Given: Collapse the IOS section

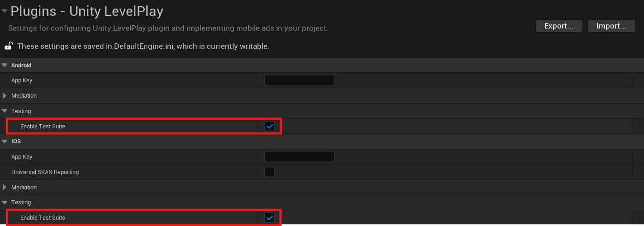Looking at the screenshot, I should coord(5,141).
